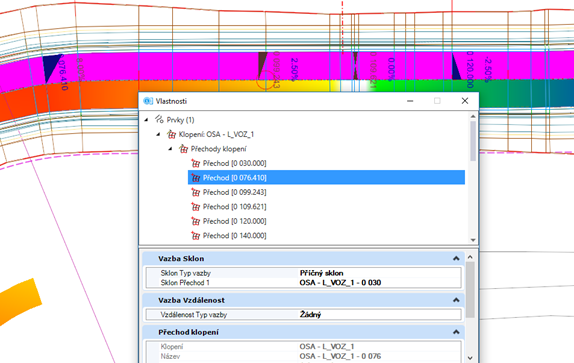Screen dimensions: 574x363
Task: Select Přechod [0 109.621] row
Action: [x=234, y=207]
